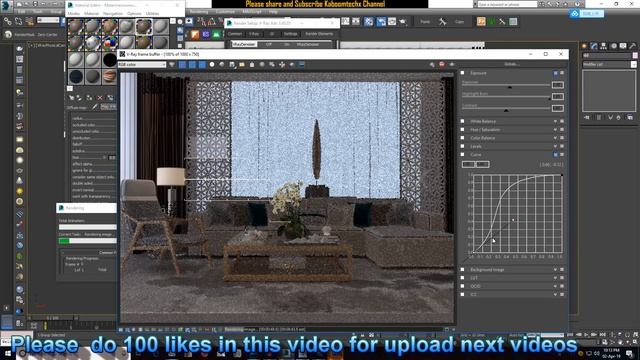Screen dimensions: 640x360
Task: Click the blue sign-in button at top right
Action: [587, 13]
